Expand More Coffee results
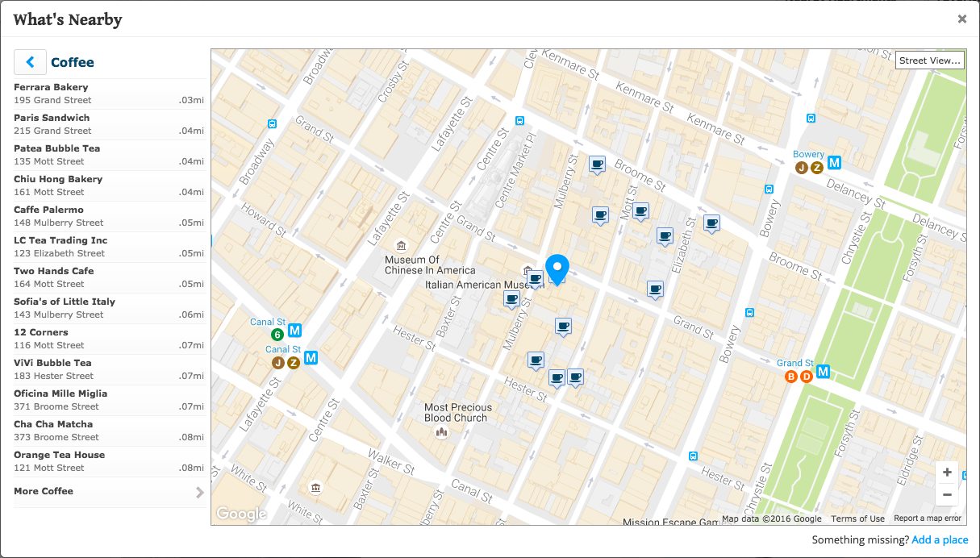Screen dimensions: 980x558 [109, 492]
